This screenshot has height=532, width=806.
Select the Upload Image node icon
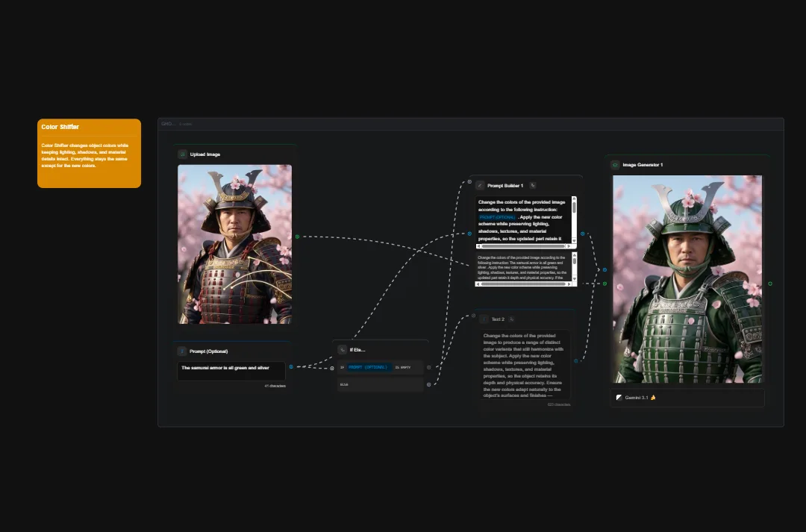[181, 154]
